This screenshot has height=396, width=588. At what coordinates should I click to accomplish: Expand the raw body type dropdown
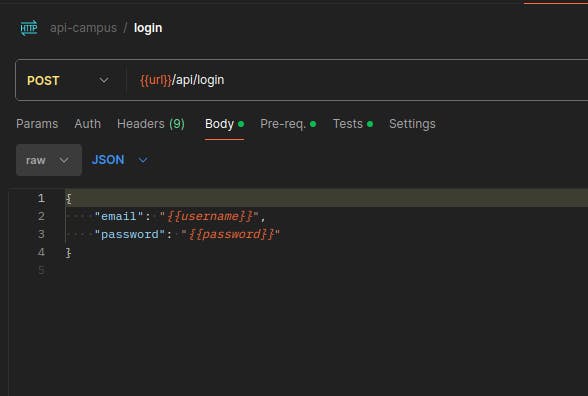49,160
